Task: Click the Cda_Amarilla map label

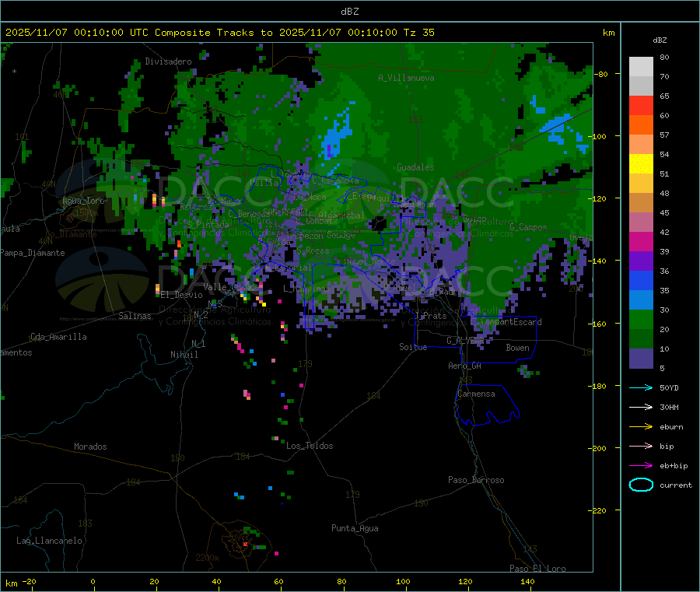Action: click(x=58, y=337)
